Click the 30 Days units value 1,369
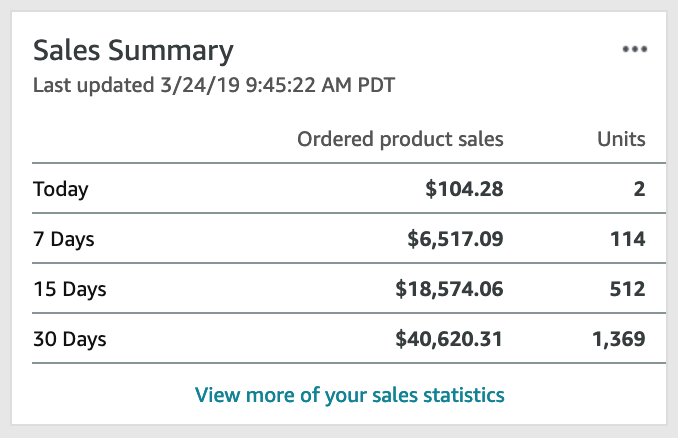This screenshot has height=438, width=678. pos(619,339)
